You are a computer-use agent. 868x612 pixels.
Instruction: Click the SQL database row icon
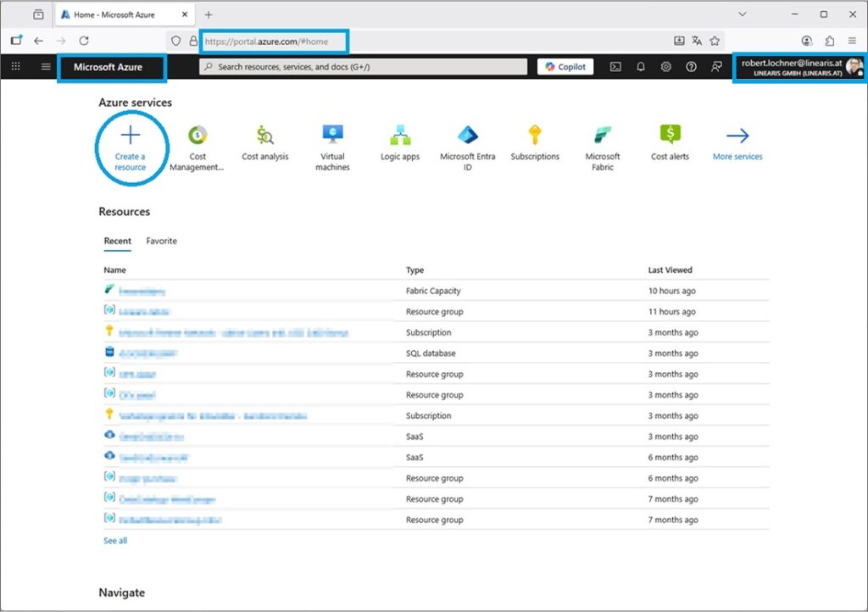coord(109,352)
